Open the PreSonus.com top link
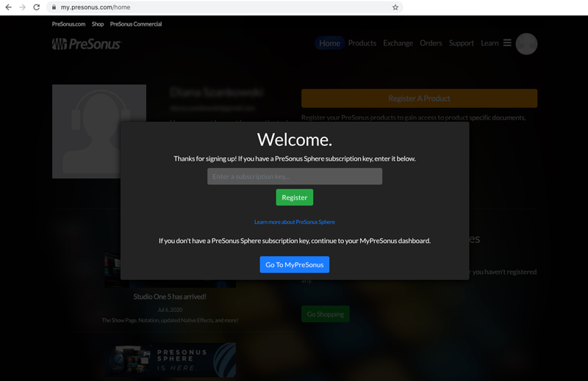The width and height of the screenshot is (588, 381). click(x=68, y=24)
